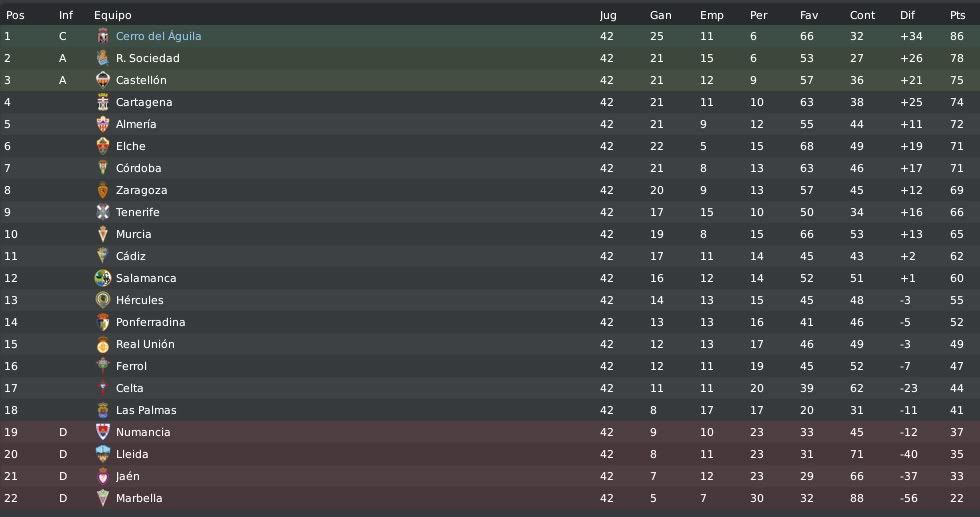Sort the table by Pts column header
The height and width of the screenshot is (517, 980).
[x=958, y=15]
